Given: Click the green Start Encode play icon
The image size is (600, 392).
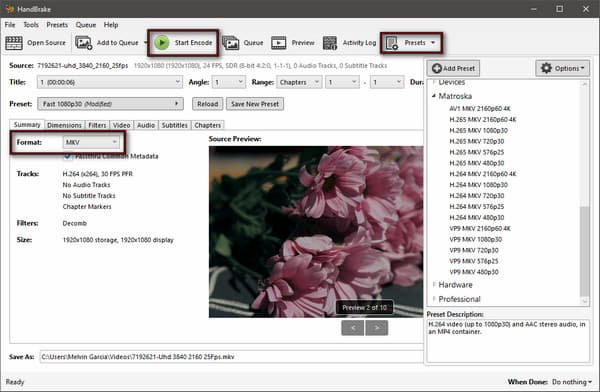Looking at the screenshot, I should click(x=162, y=42).
